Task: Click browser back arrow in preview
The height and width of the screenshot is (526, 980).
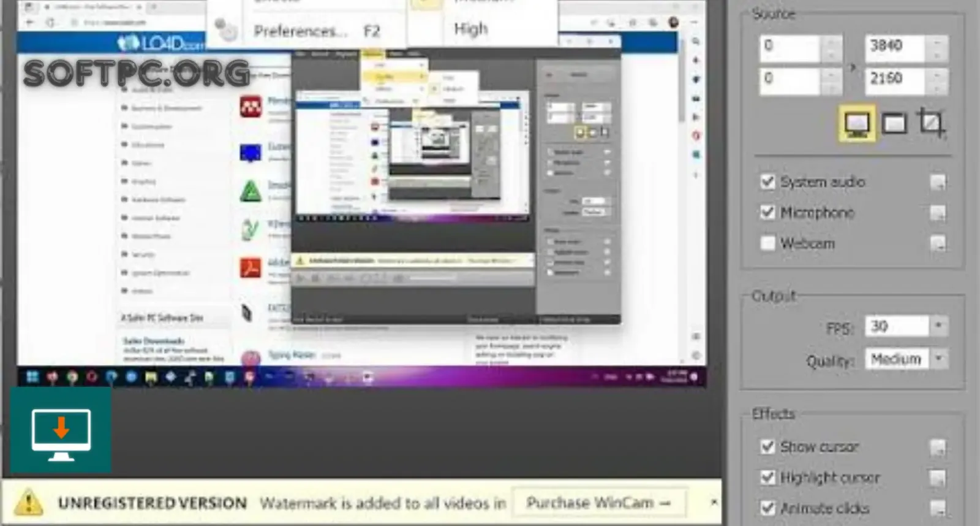Action: click(x=29, y=23)
